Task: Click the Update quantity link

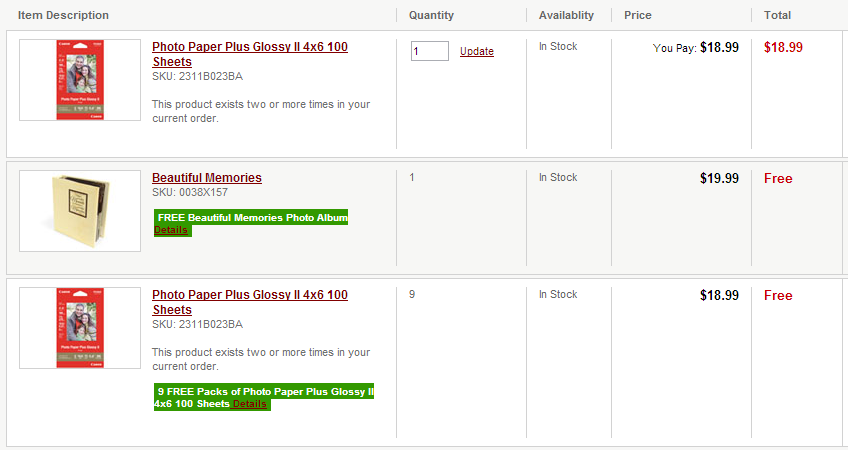Action: (477, 52)
